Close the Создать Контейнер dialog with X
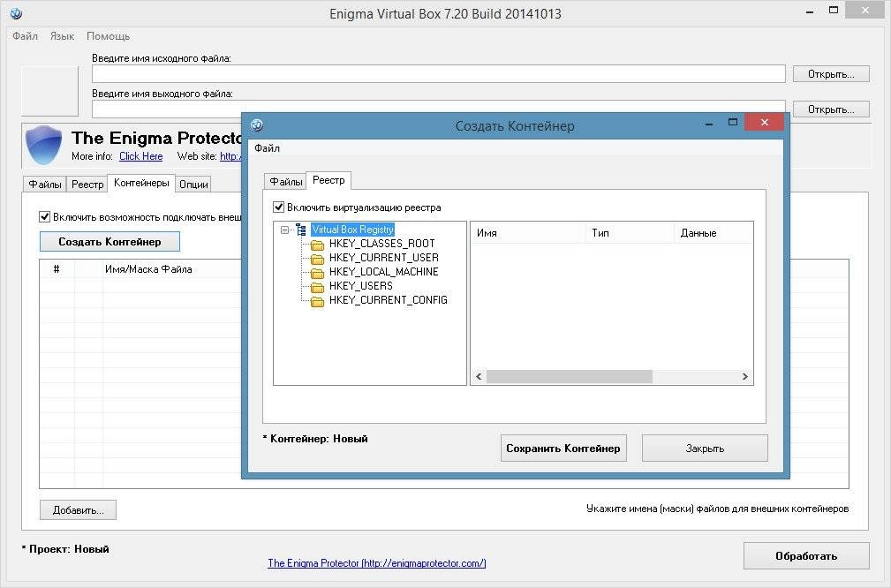Image resolution: width=891 pixels, height=588 pixels. (x=765, y=122)
